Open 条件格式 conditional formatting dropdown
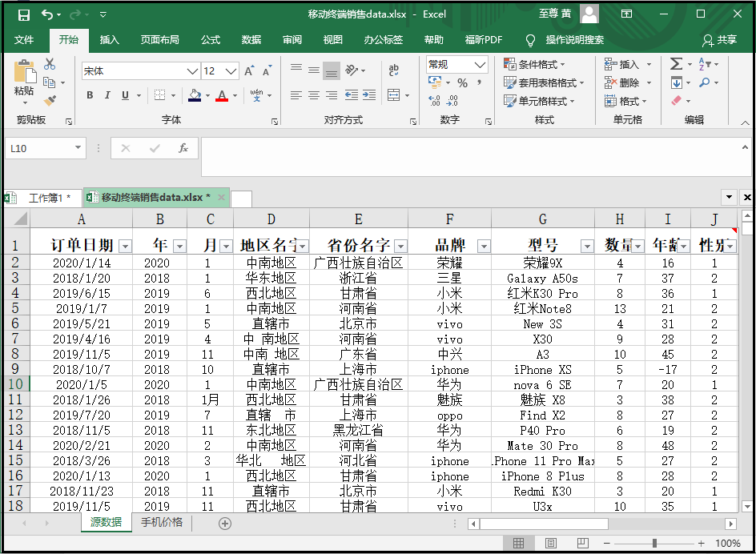Screen dimensions: 756x554 pyautogui.click(x=534, y=64)
